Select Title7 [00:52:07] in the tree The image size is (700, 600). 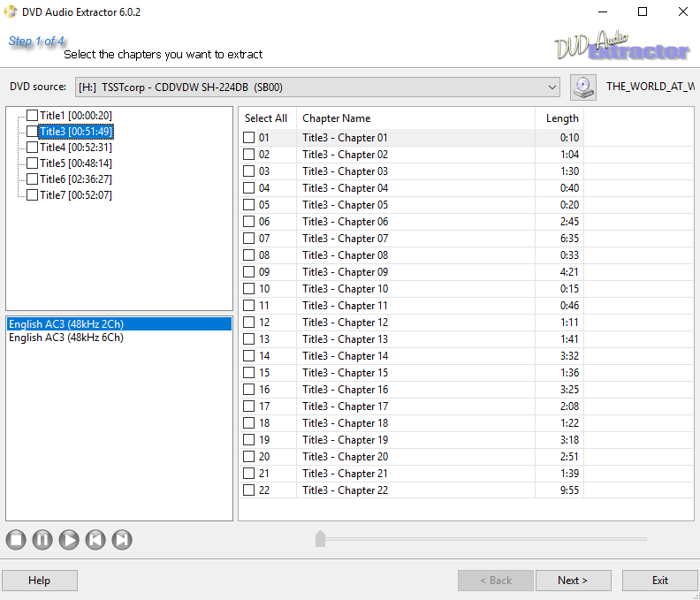coord(75,195)
